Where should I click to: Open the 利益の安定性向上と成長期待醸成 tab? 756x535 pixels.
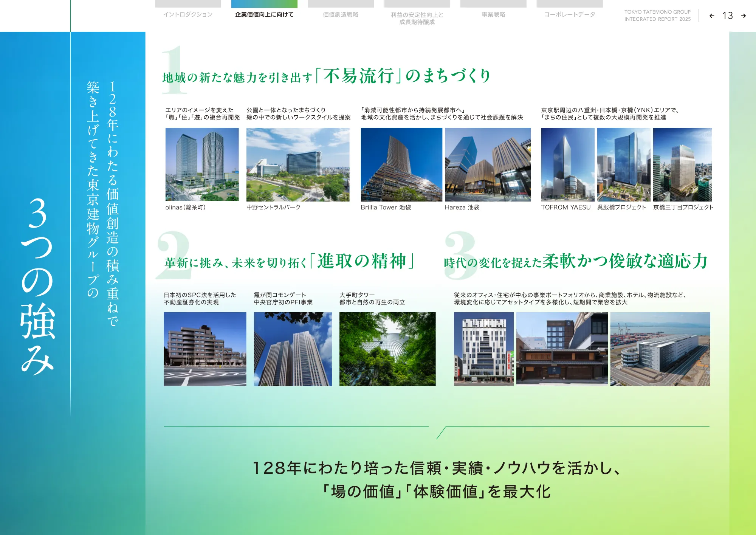click(x=417, y=18)
